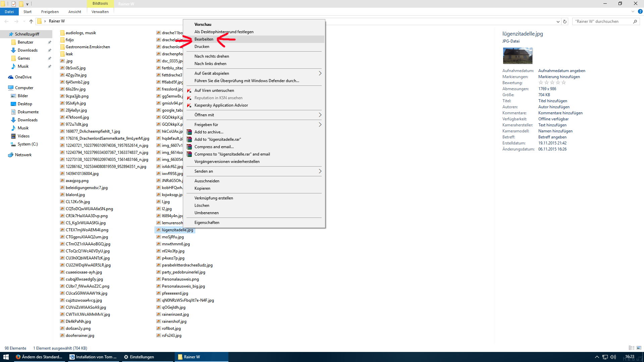Switch to large thumbnails view icon
This screenshot has width=644, height=362.
639,348
